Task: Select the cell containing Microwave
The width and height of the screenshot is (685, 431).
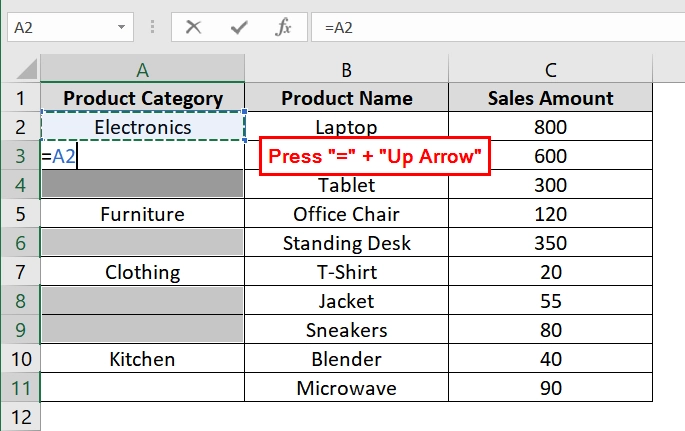Action: point(346,388)
